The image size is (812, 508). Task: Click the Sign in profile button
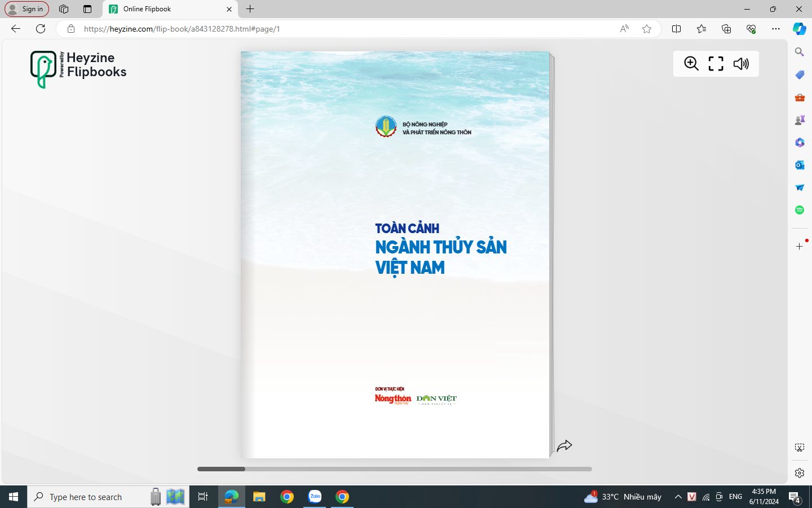coord(27,9)
